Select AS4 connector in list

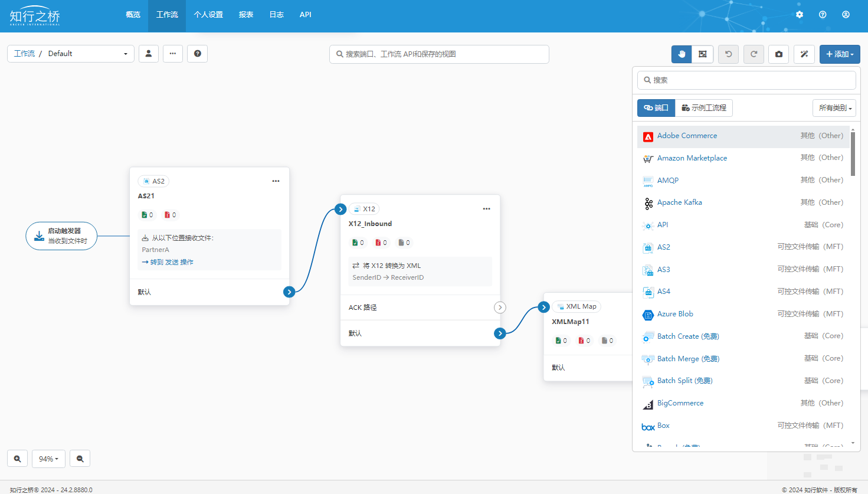pyautogui.click(x=743, y=292)
